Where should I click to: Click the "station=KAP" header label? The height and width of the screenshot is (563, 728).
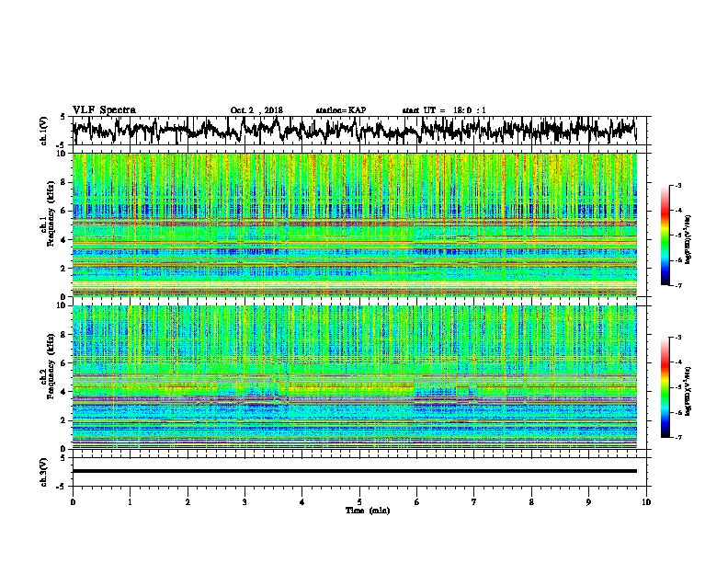pos(341,110)
